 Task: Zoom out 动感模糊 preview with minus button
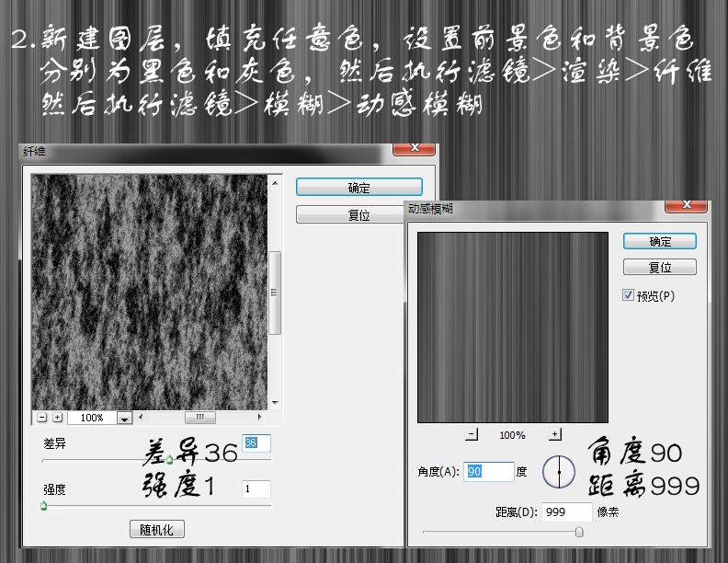pos(472,434)
